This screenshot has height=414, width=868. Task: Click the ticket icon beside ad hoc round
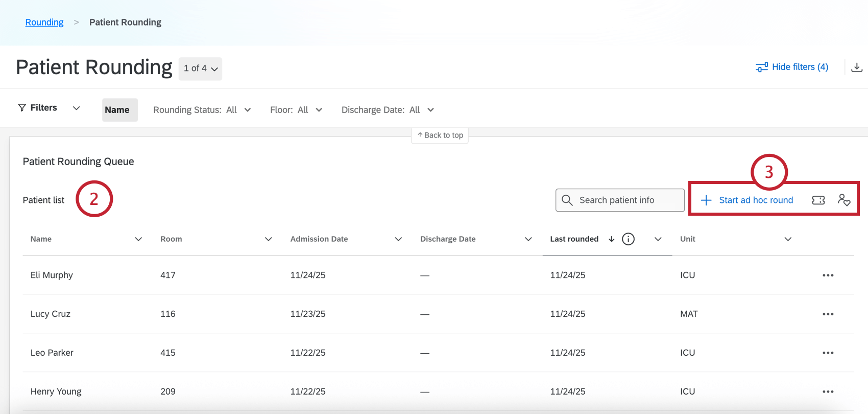coord(818,200)
